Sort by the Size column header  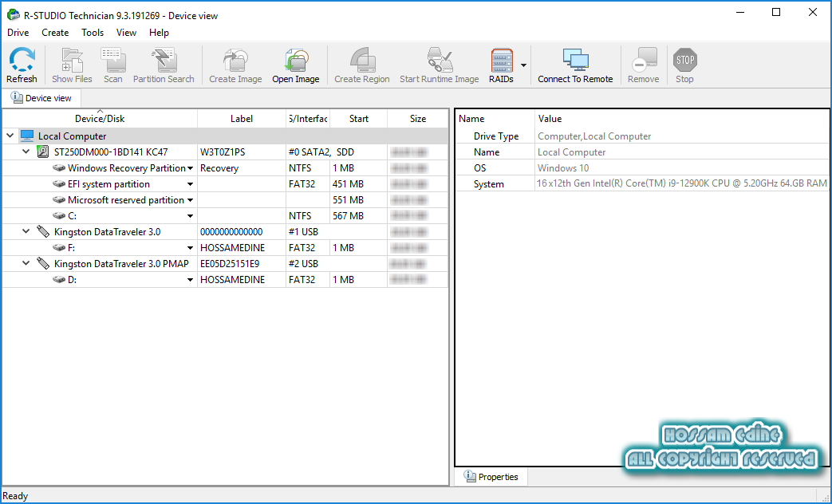pyautogui.click(x=418, y=119)
